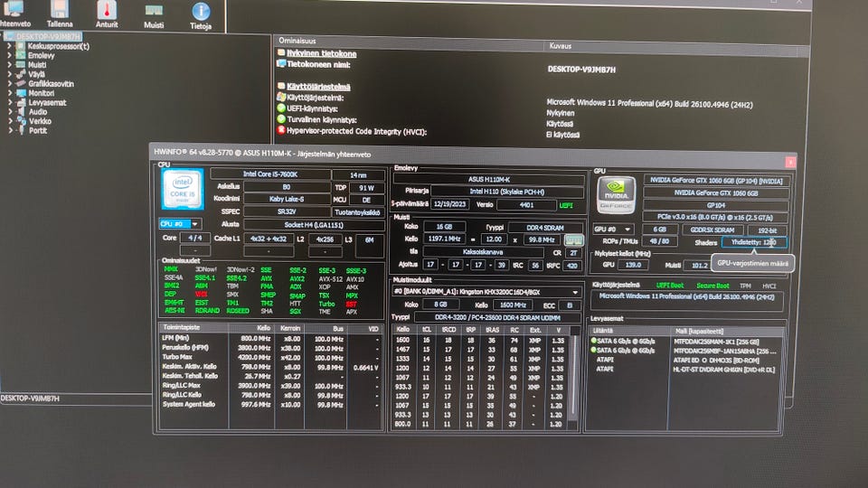Click the Secure Boot status label
This screenshot has width=868, height=488.
[x=712, y=286]
